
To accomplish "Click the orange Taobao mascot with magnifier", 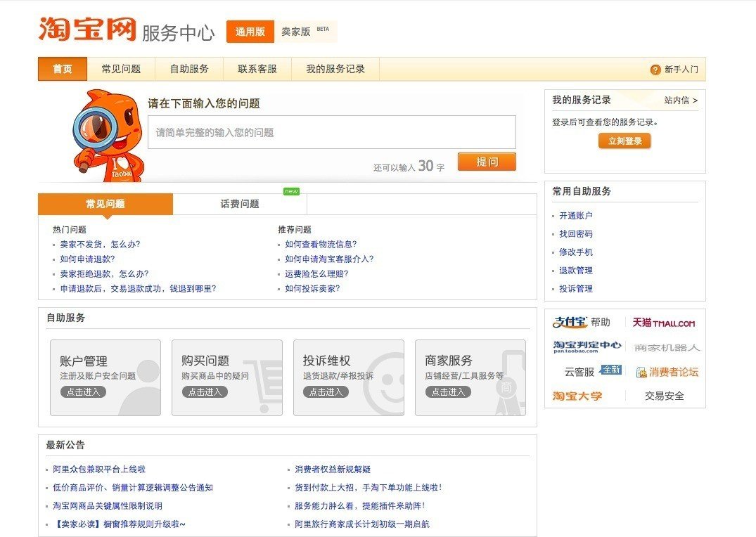I will point(108,136).
